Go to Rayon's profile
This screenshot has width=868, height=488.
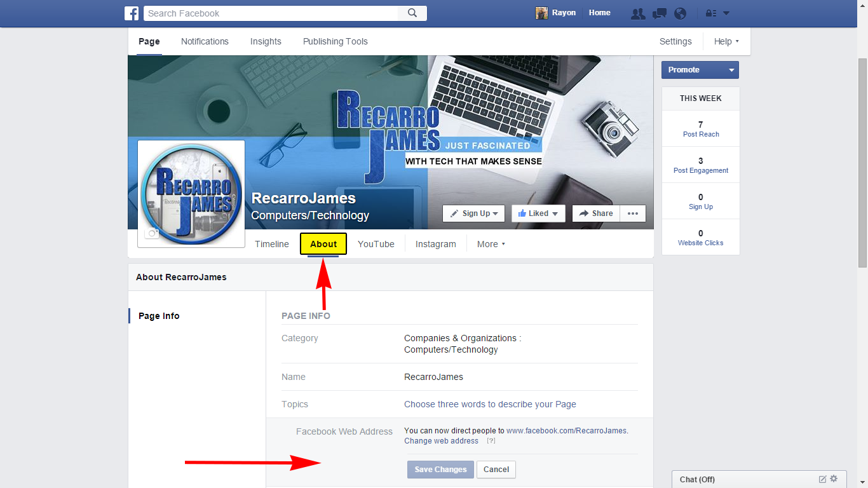tap(564, 13)
